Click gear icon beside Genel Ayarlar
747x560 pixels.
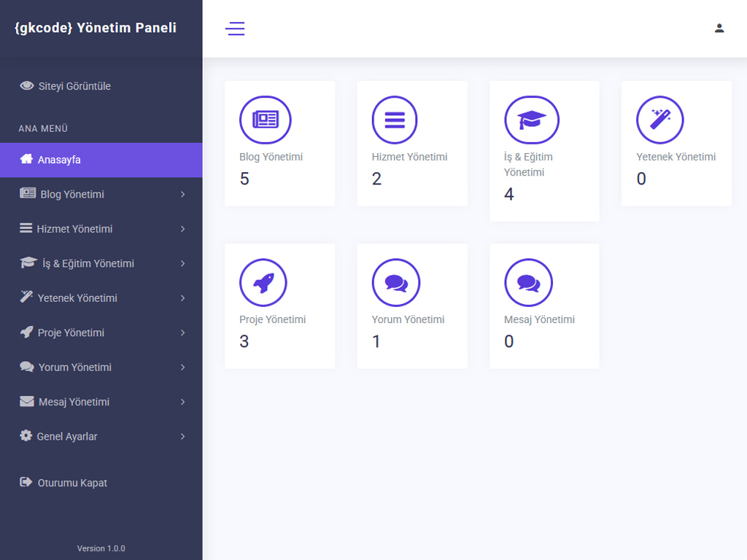tap(26, 436)
